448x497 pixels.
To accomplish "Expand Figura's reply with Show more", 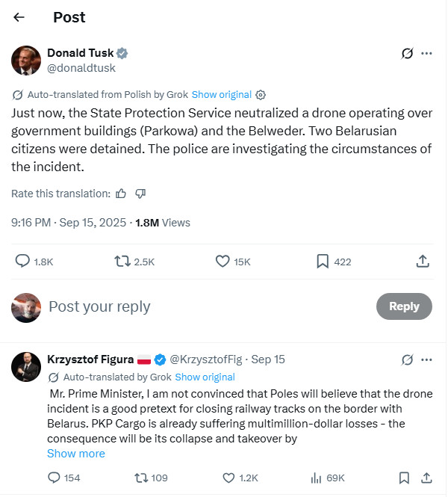I will coord(76,454).
